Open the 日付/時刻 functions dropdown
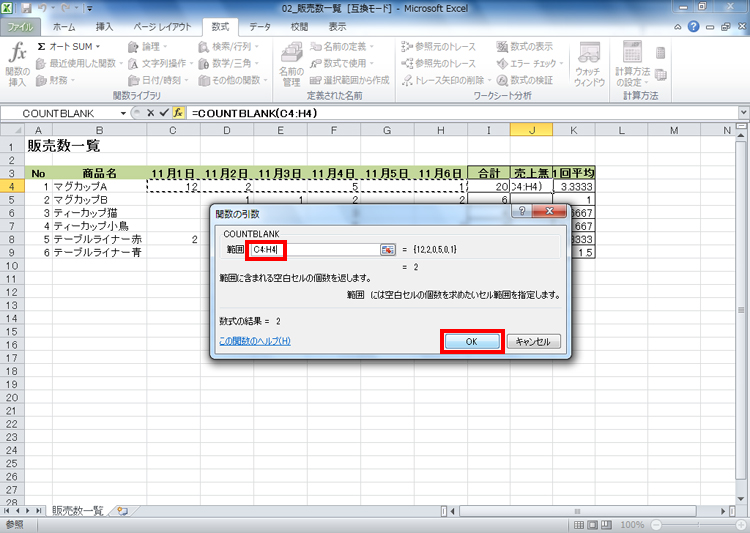Viewport: 750px width, 533px height. pos(158,80)
